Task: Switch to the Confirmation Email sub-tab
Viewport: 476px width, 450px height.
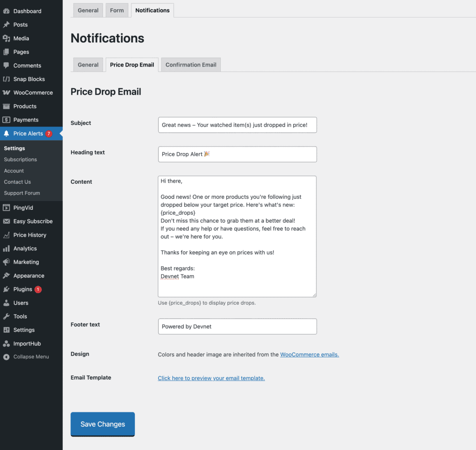Action: point(191,65)
